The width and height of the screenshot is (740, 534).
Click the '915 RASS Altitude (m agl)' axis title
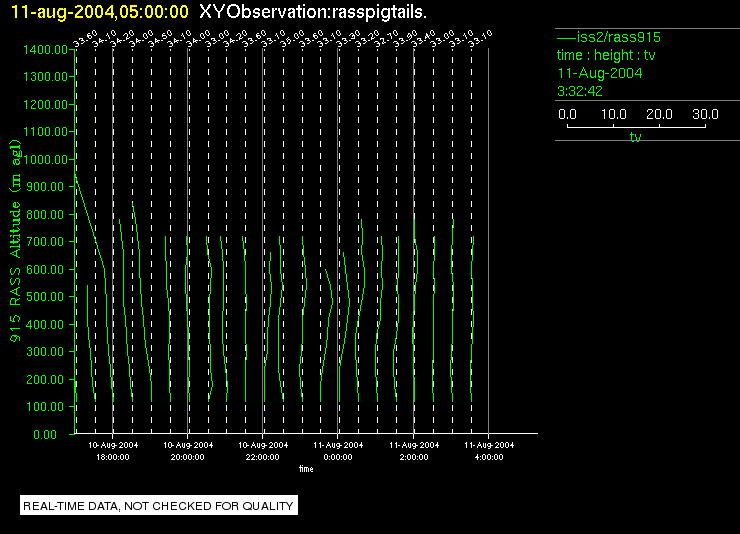(x=16, y=241)
